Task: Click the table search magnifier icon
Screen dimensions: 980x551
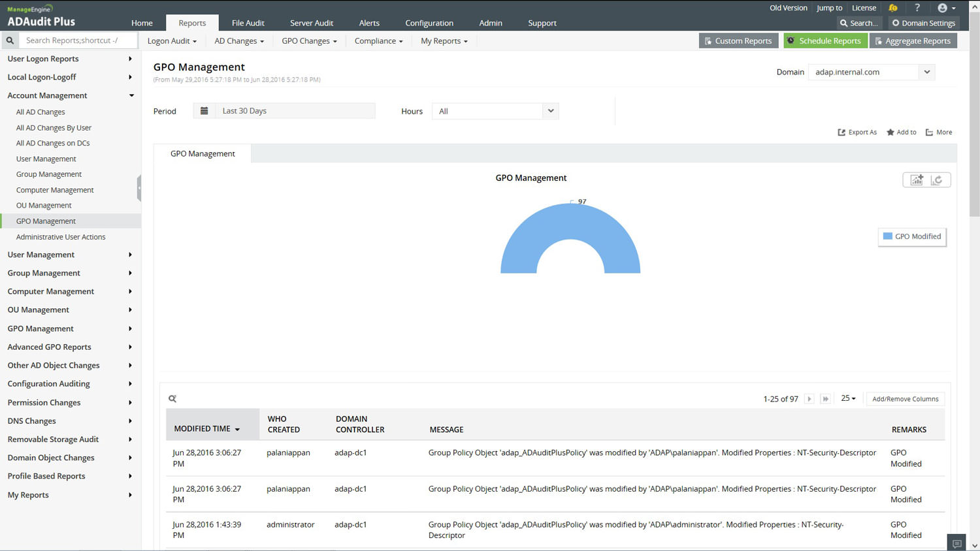Action: 172,399
